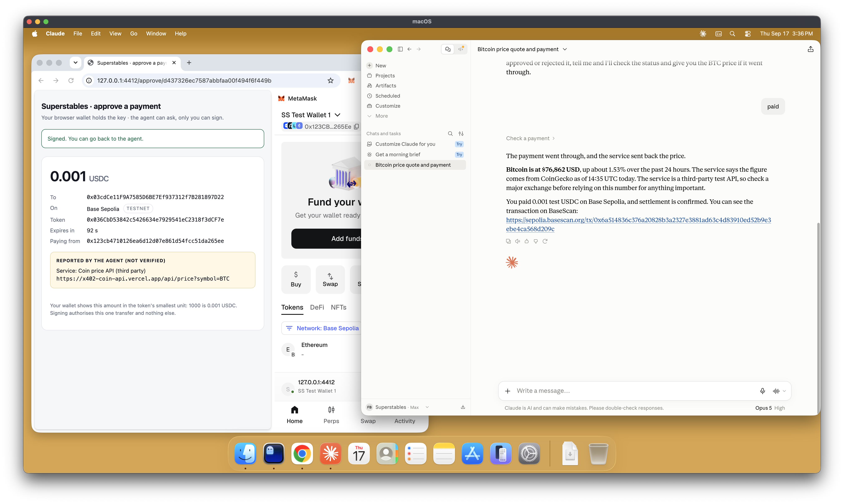Copy Claude's response

(x=508, y=241)
